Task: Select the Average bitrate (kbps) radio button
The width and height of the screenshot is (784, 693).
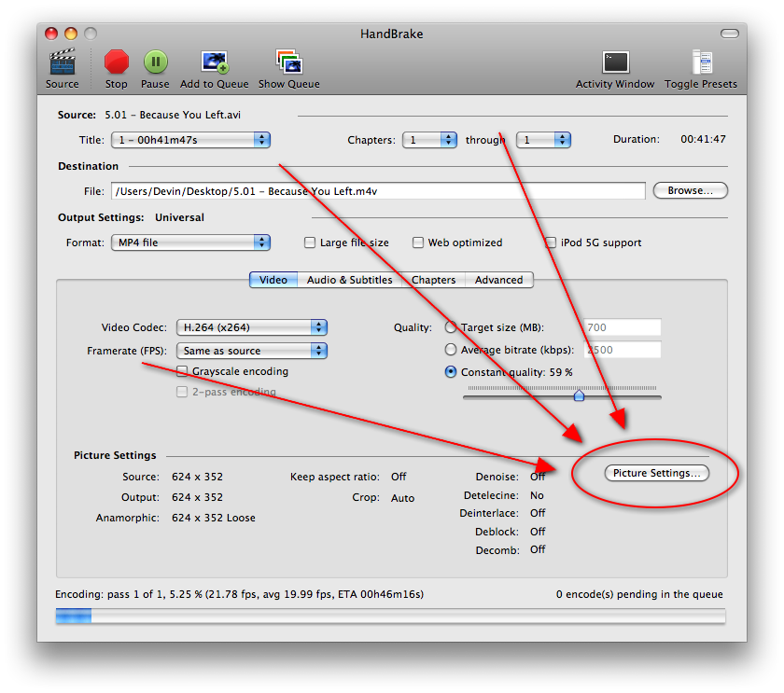Action: click(451, 350)
